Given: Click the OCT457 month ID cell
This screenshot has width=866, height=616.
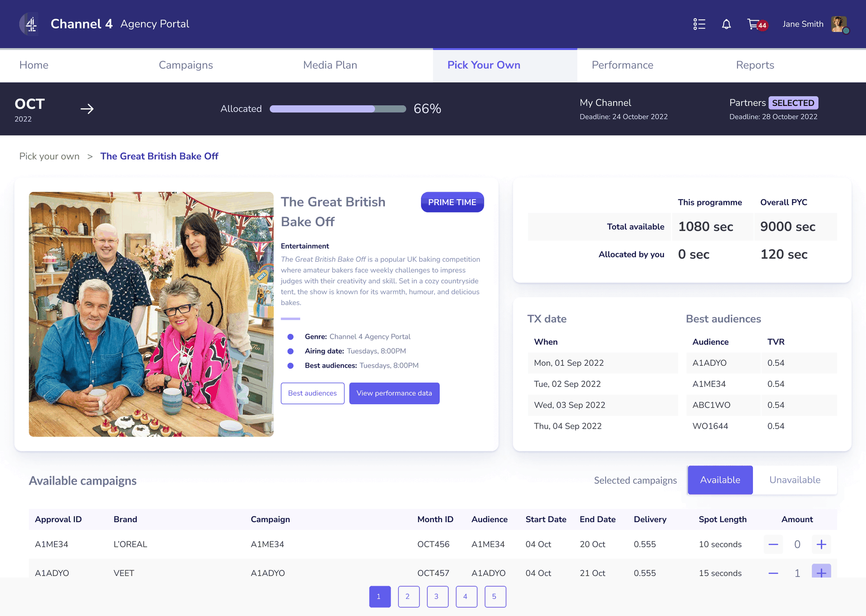Looking at the screenshot, I should click(x=433, y=573).
